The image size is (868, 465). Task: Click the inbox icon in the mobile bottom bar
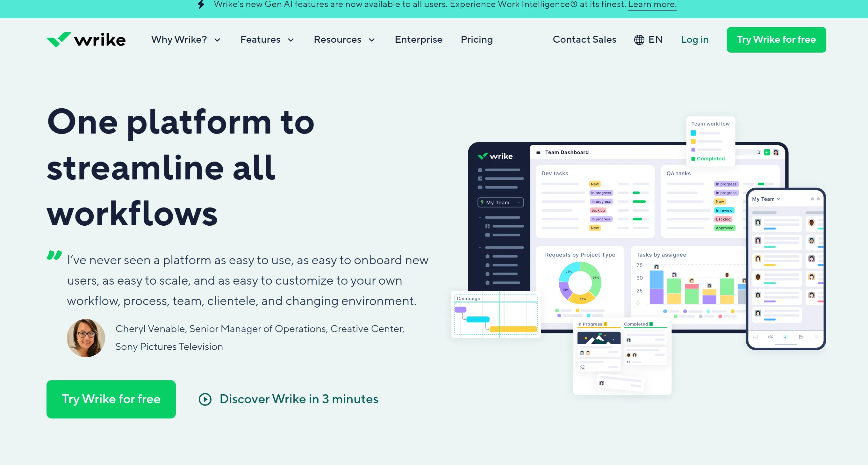coord(755,337)
